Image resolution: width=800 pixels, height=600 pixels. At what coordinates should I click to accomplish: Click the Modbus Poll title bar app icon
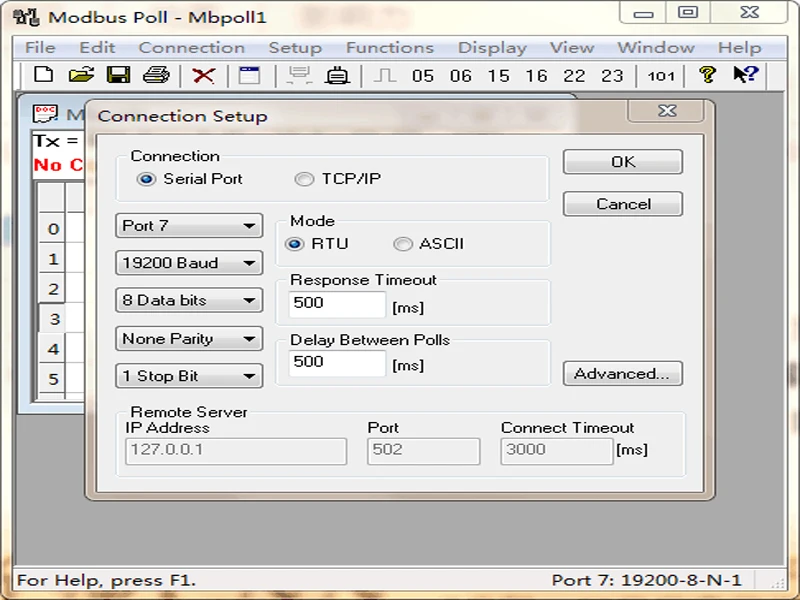click(x=27, y=17)
